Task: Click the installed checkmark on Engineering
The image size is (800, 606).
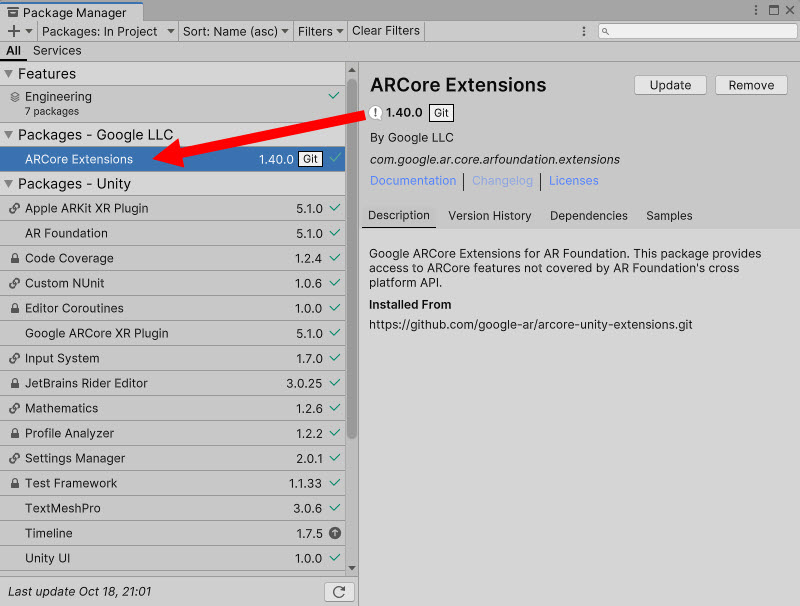Action: coord(334,95)
